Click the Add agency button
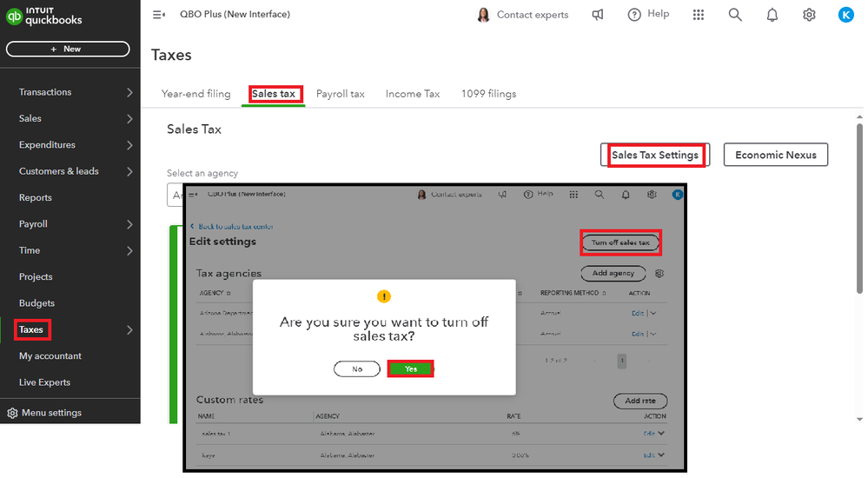This screenshot has height=478, width=868. 613,273
